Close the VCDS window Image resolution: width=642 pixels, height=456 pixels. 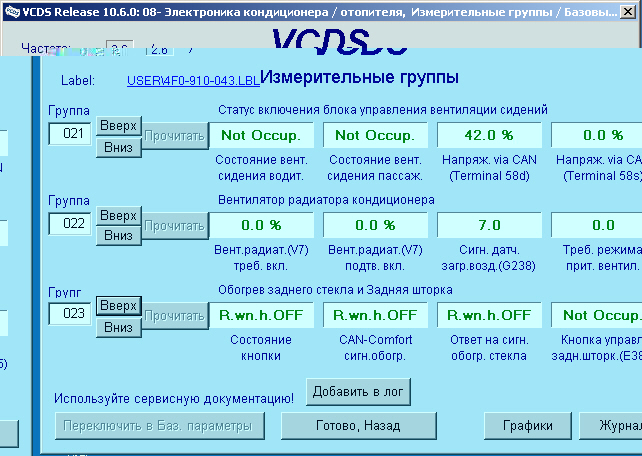click(628, 12)
